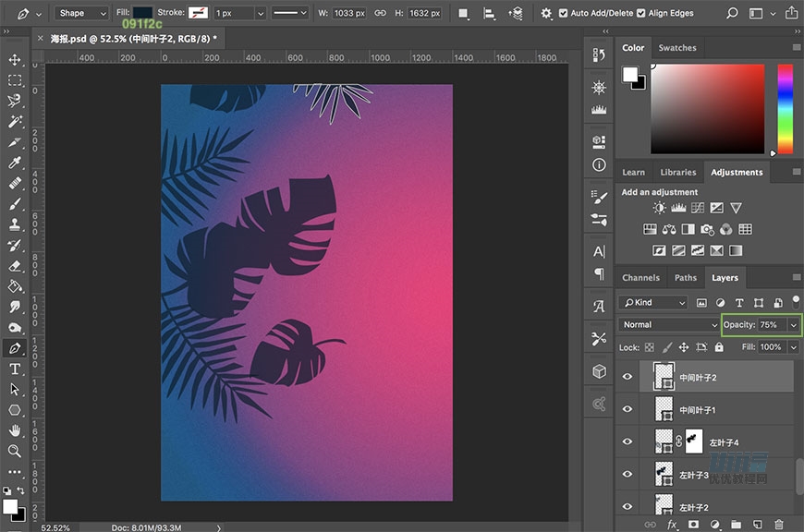Hide the 中间叶子2 layer

pyautogui.click(x=628, y=377)
